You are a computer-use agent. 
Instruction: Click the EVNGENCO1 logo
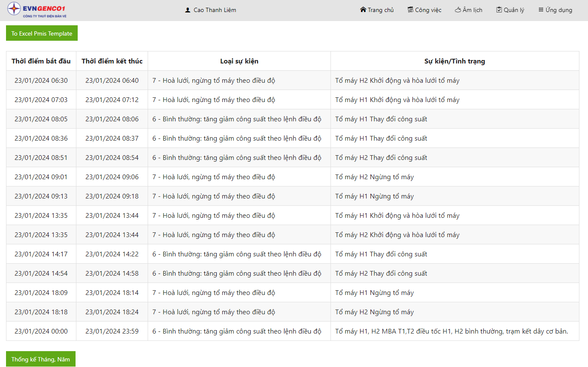point(36,10)
